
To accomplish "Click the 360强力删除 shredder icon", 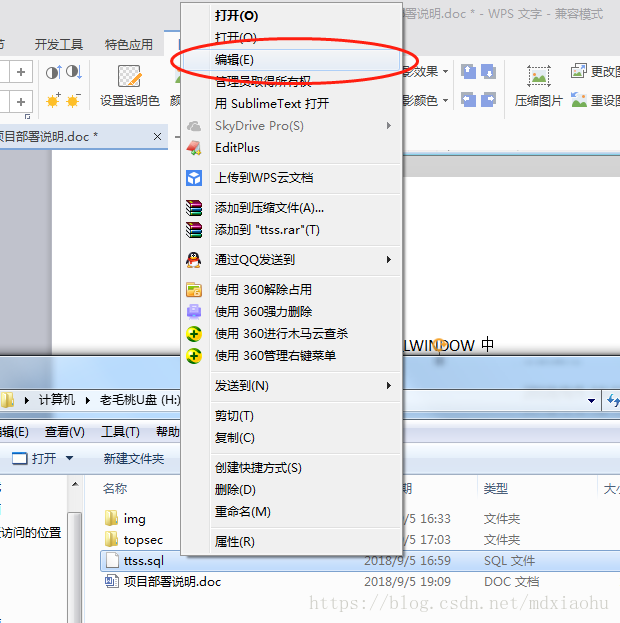I will coord(194,312).
